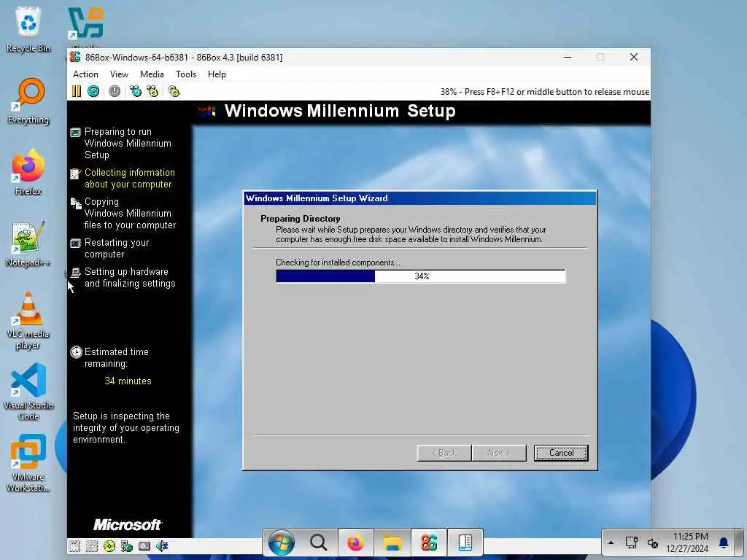Screen dimensions: 747x560
Task: Open the Tools menu
Action: click(186, 74)
